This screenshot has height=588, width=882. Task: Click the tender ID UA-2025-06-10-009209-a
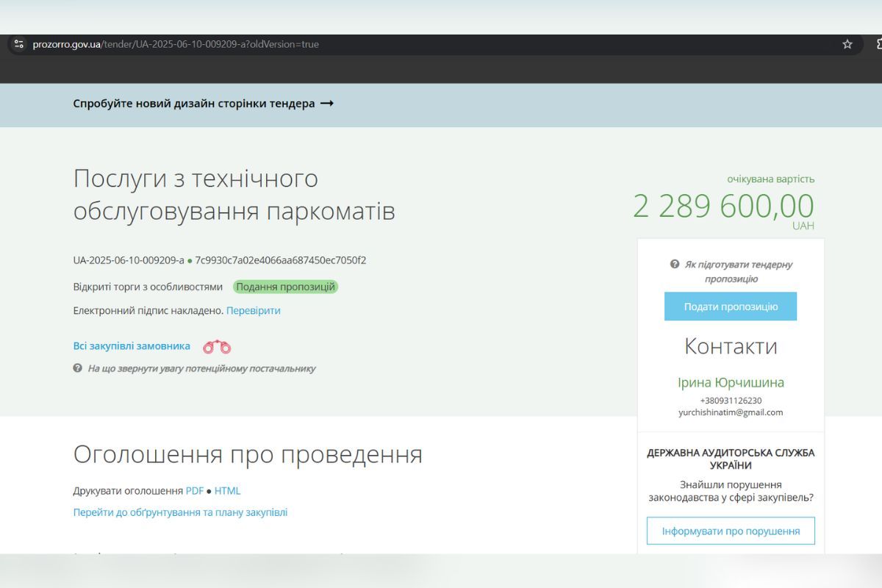[x=127, y=260]
